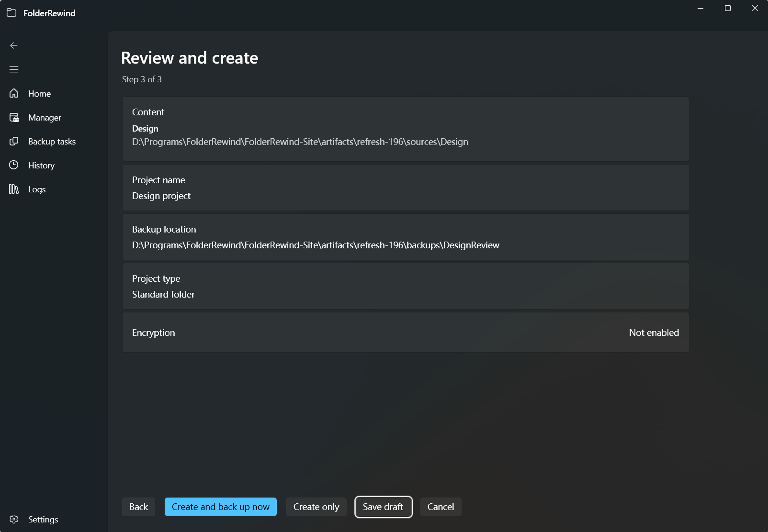This screenshot has height=532, width=768.
Task: Click the Back button
Action: click(x=138, y=507)
